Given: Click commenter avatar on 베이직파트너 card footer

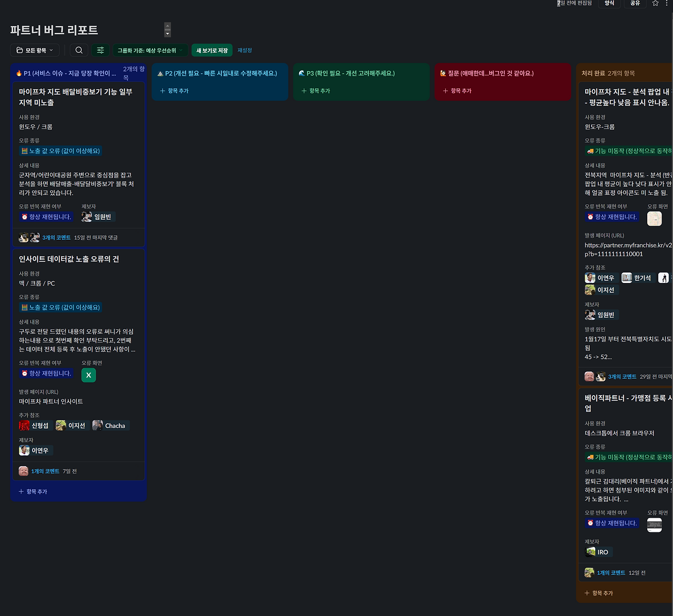Looking at the screenshot, I should pyautogui.click(x=589, y=573).
